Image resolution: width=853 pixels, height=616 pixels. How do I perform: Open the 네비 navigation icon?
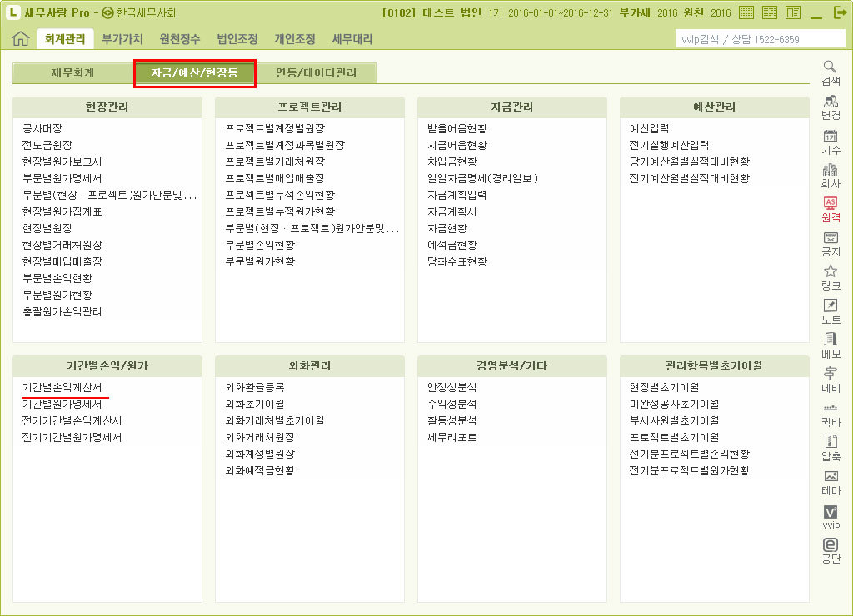[x=831, y=380]
